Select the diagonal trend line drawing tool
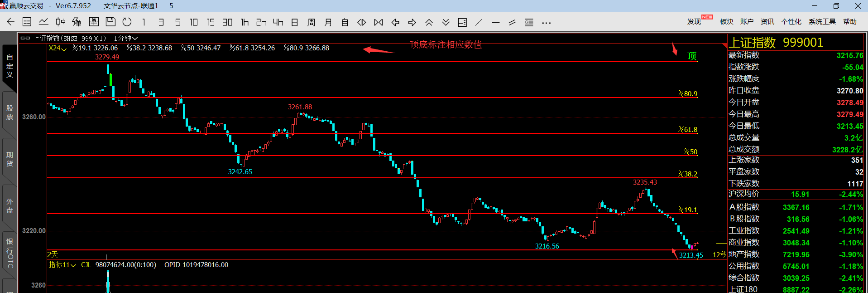 click(x=479, y=22)
